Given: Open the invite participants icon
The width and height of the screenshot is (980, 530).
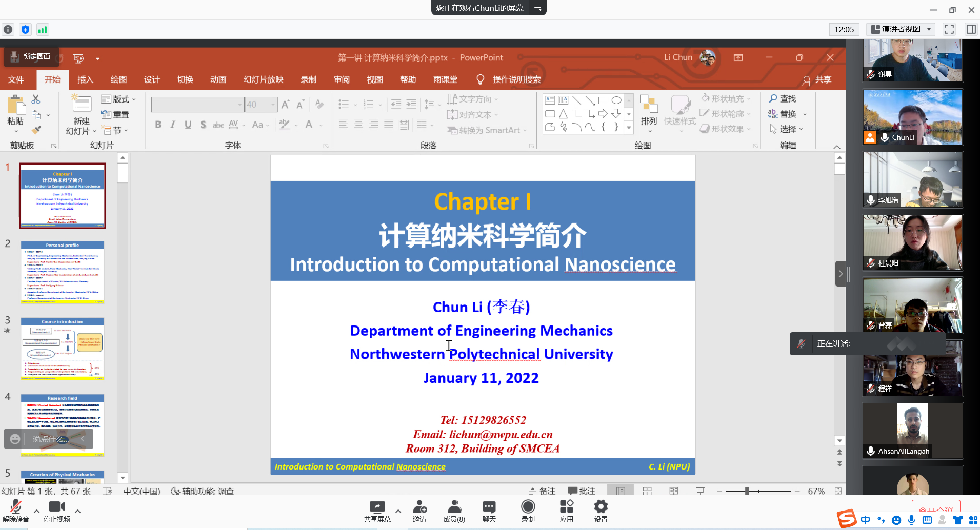Looking at the screenshot, I should (x=419, y=511).
